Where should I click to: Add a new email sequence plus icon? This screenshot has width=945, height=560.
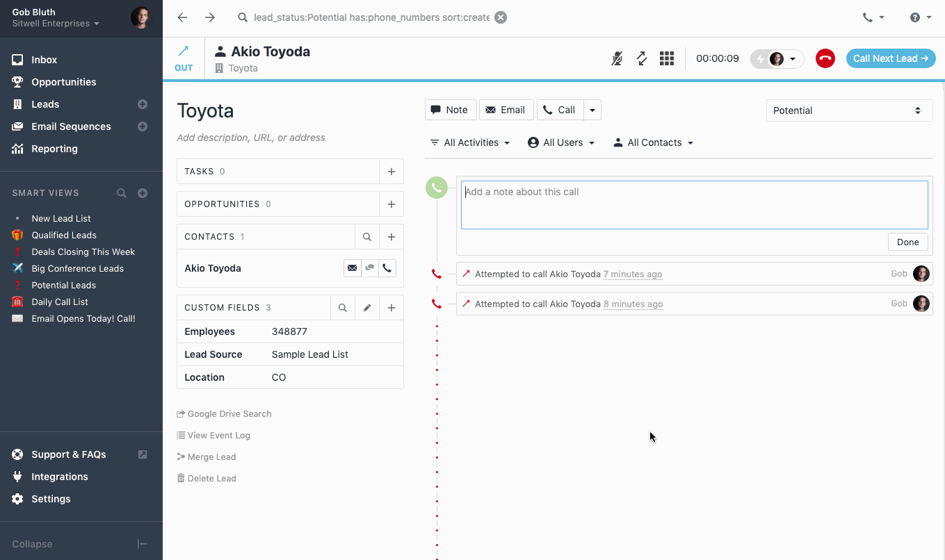pos(143,126)
